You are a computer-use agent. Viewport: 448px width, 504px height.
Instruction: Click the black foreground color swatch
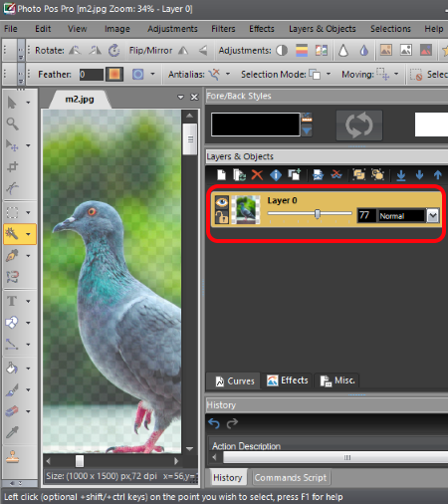(x=256, y=125)
